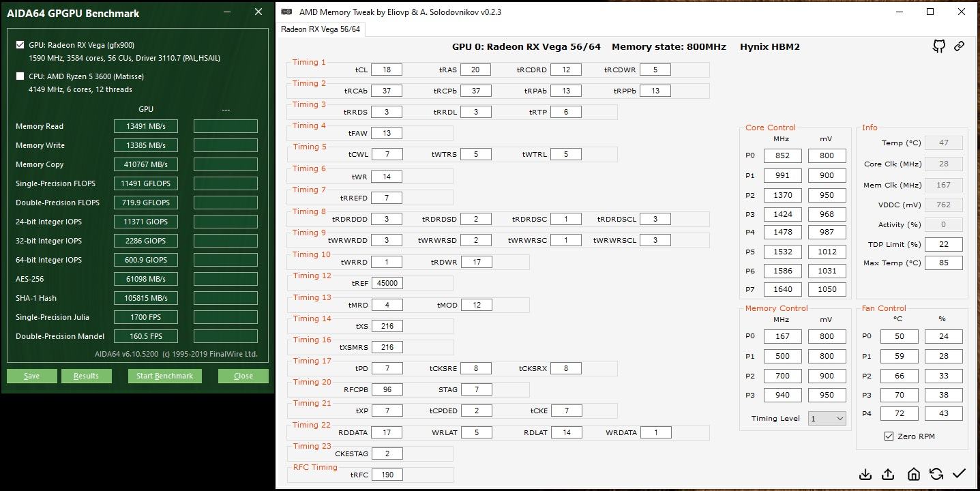Click the tRCDWR field

pyautogui.click(x=655, y=70)
